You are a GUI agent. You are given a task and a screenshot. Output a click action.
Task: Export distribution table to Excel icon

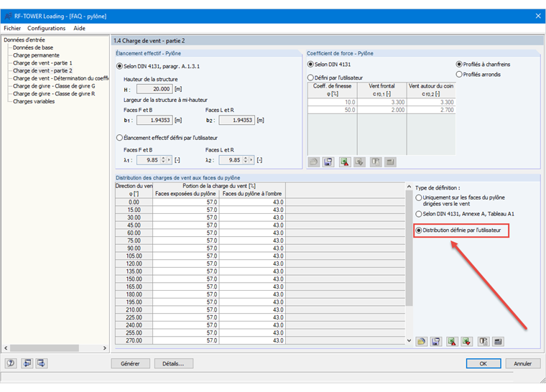point(453,342)
